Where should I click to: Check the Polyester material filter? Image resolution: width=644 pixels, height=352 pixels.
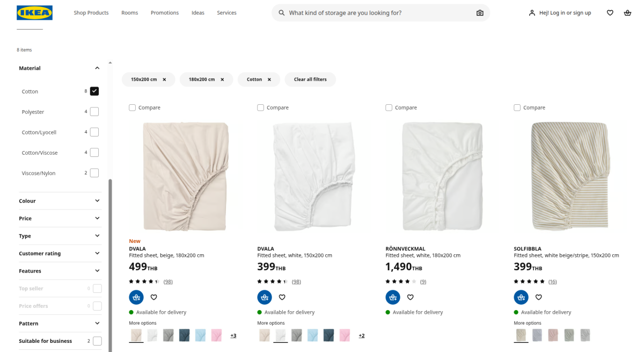[94, 112]
